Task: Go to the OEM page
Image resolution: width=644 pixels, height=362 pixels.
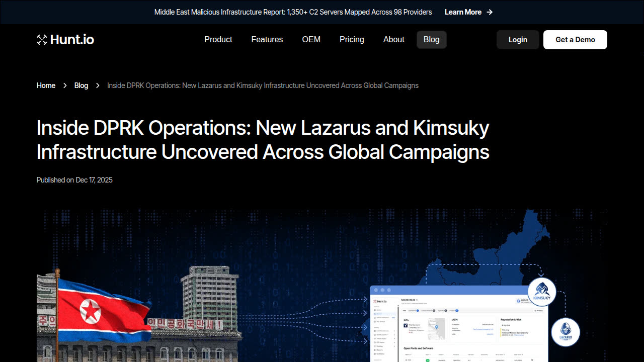Action: [x=311, y=40]
